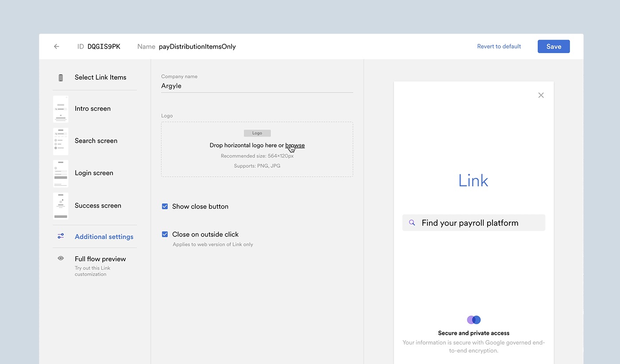Click the Try out this Link customization text

tap(93, 271)
